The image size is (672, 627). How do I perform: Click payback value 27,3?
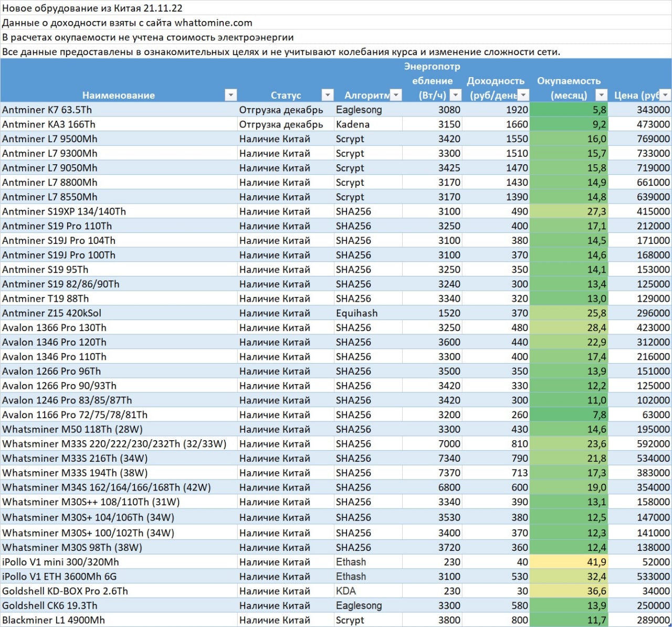pos(569,211)
